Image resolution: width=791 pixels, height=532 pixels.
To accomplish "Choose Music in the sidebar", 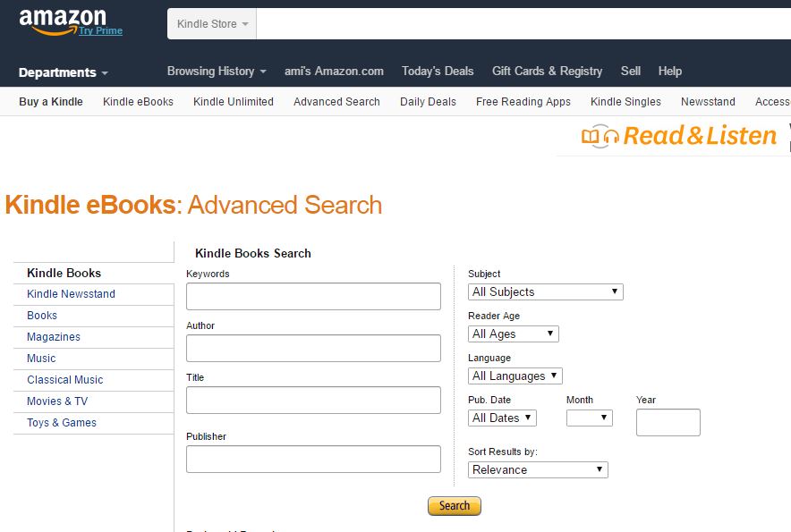I will pyautogui.click(x=41, y=358).
